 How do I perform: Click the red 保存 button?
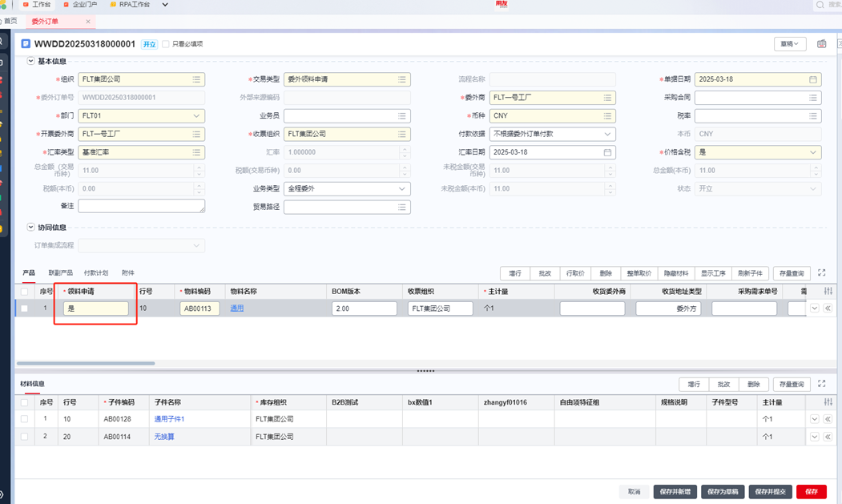coord(812,492)
